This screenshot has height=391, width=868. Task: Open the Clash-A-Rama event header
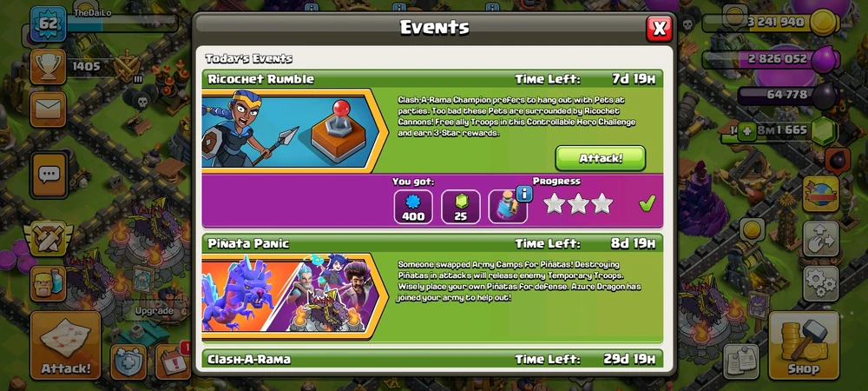(x=432, y=359)
